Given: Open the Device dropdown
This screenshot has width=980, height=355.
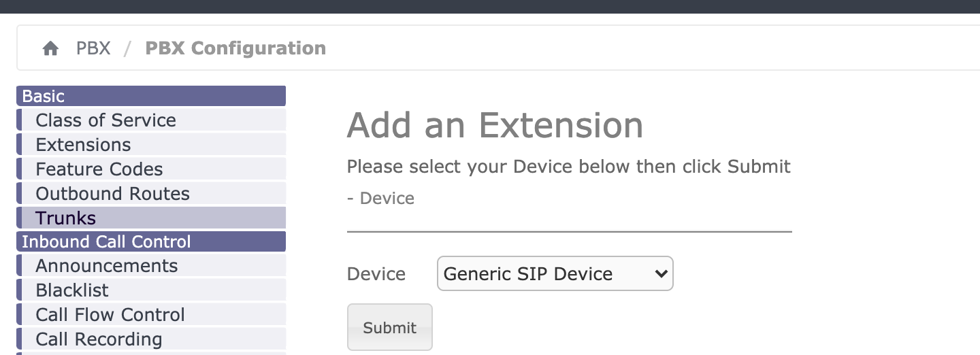Looking at the screenshot, I should click(x=555, y=273).
